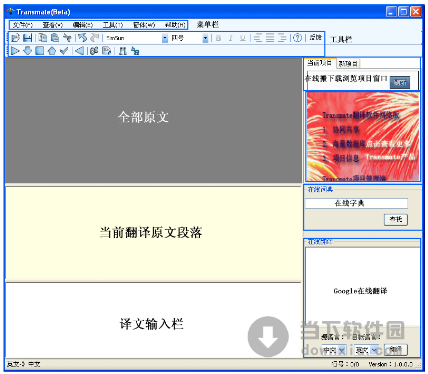The image size is (428, 374).
Task: Switch to the 当前项目 tab
Action: 319,63
